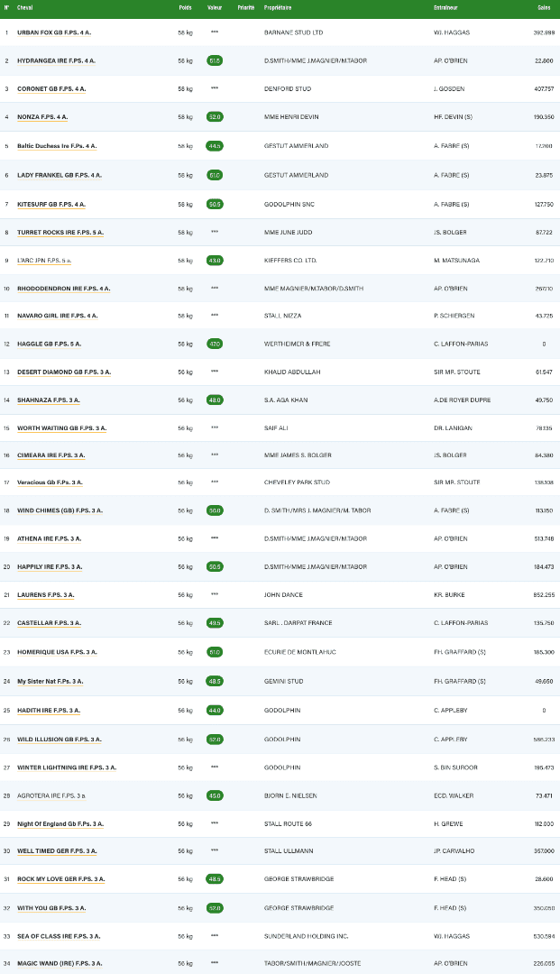Click the green 45.0 badge for AGROTERA IRE

[215, 795]
